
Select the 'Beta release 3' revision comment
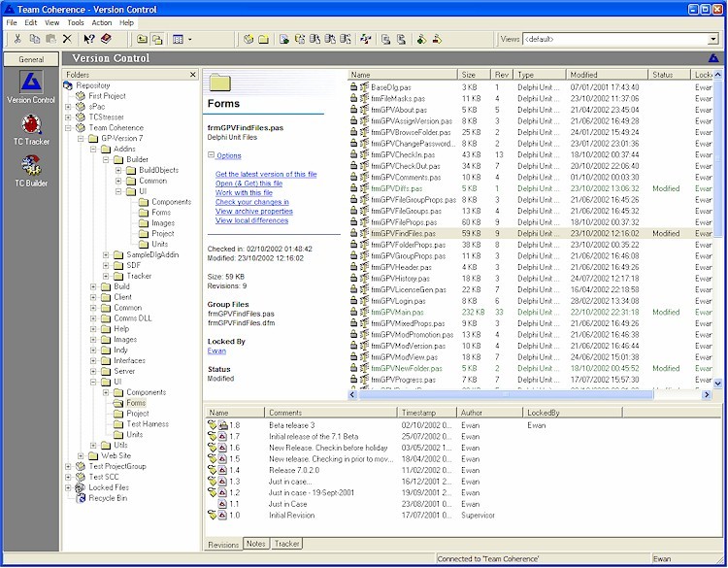click(291, 425)
